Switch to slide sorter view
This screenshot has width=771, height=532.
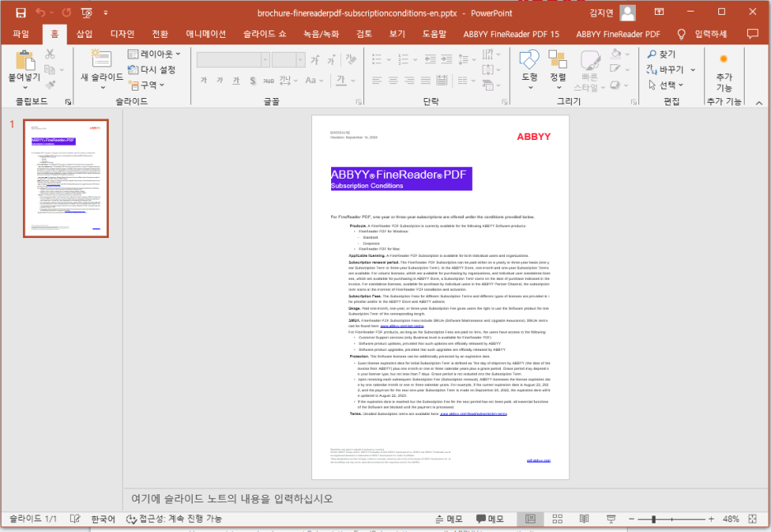(558, 519)
